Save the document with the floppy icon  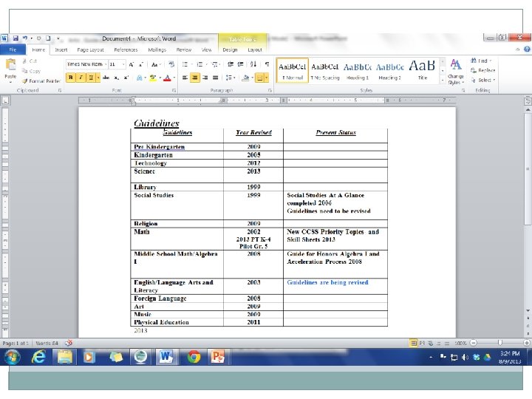[16, 38]
